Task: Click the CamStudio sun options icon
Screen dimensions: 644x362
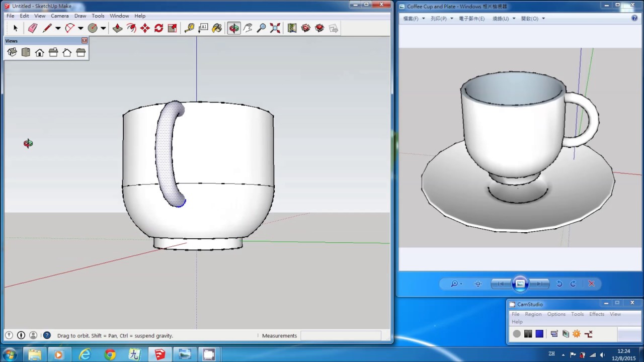Action: pyautogui.click(x=577, y=334)
